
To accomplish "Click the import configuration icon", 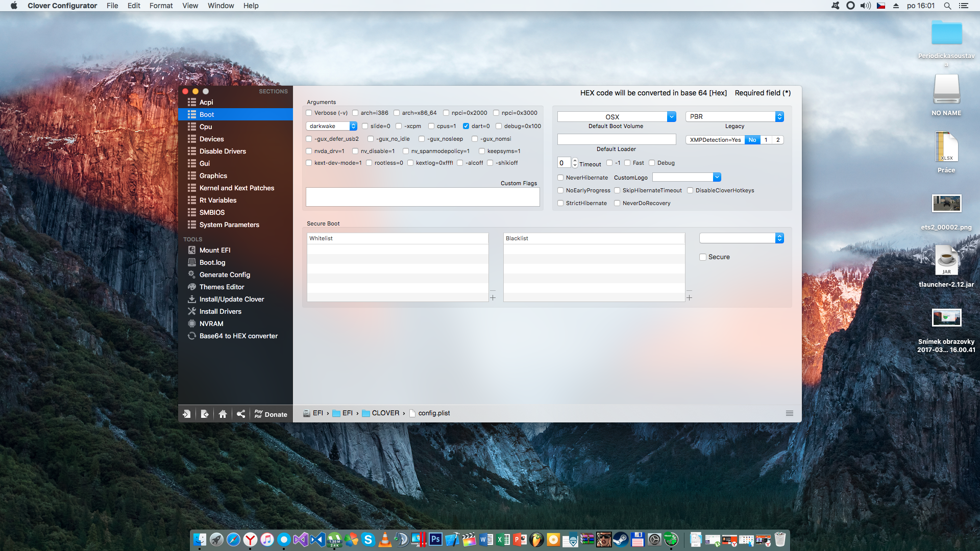I will [187, 414].
